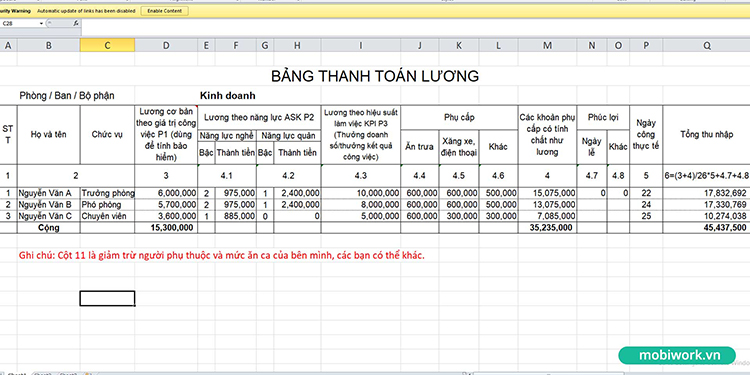750x375 pixels.
Task: Click the 'Nguyễn Văn A' name cell
Action: pos(49,193)
